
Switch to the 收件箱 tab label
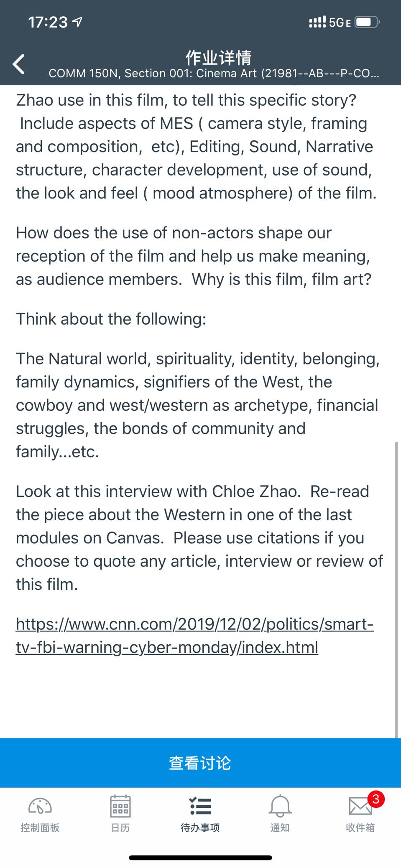[x=360, y=827]
